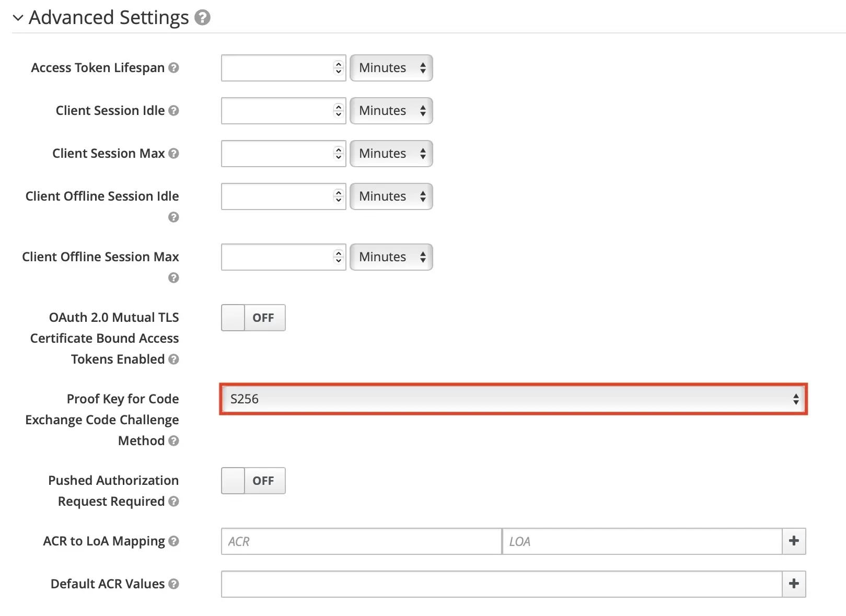Open Client Session Max unit dropdown
The image size is (846, 616).
pos(391,154)
